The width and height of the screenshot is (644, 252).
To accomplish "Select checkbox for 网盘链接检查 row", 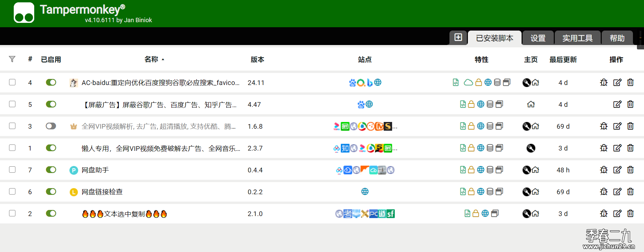I will coord(12,192).
